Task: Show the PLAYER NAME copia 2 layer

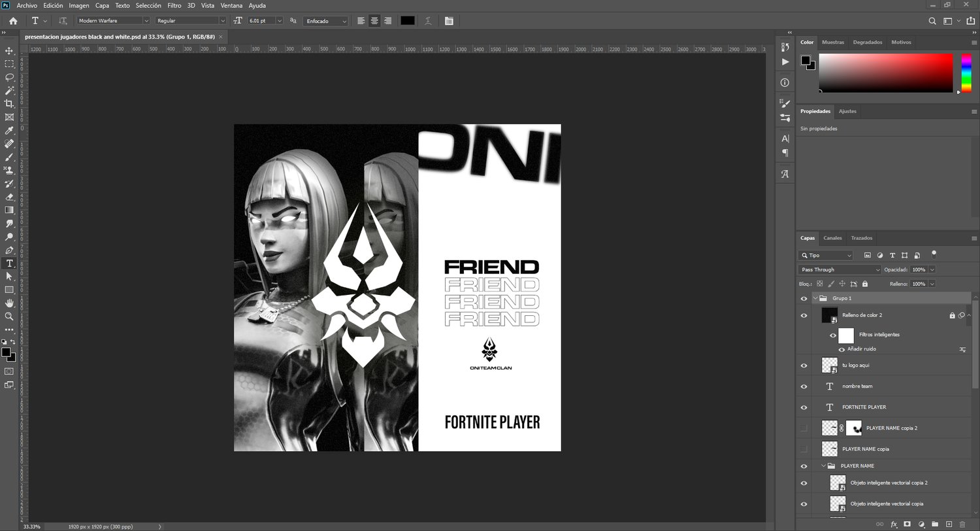Action: [x=804, y=428]
